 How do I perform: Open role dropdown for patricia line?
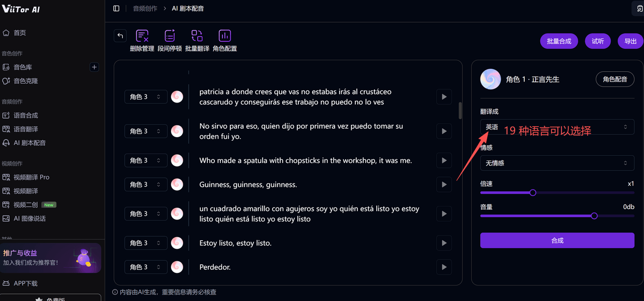point(145,96)
